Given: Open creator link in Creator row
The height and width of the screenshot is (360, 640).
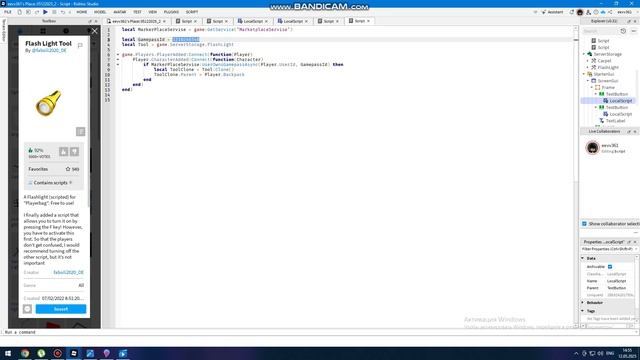Looking at the screenshot, I should pyautogui.click(x=69, y=272).
